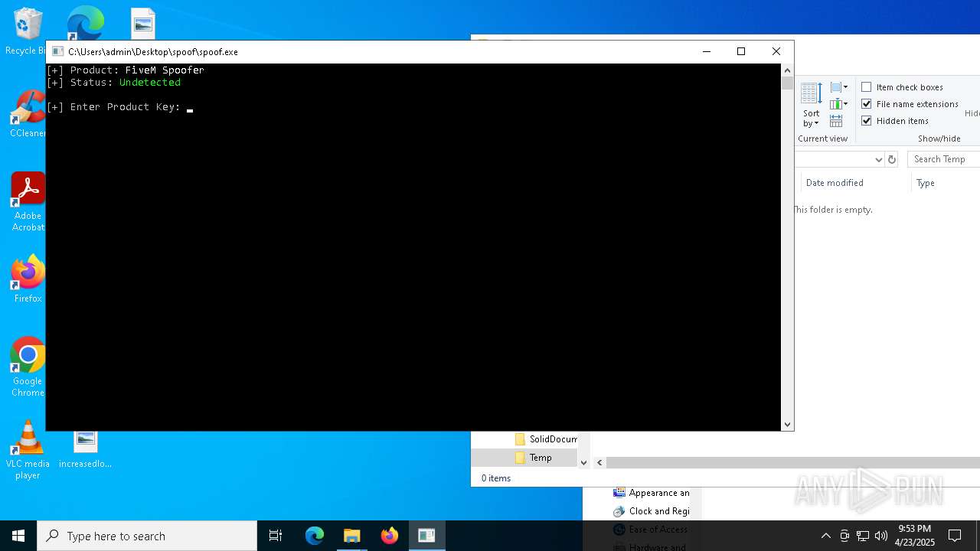Screen dimensions: 980x551
Task: Select the increasedlo... image file on desktop
Action: [x=85, y=450]
